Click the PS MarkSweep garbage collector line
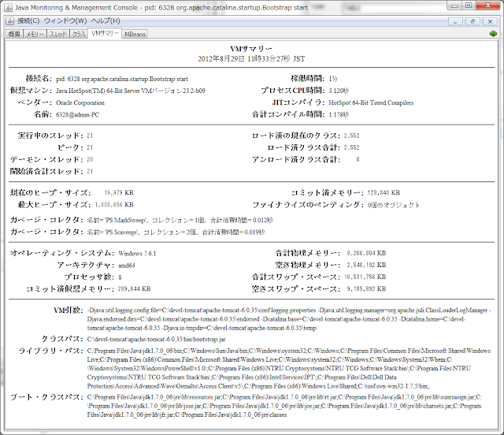This screenshot has width=504, height=435. tap(180, 221)
